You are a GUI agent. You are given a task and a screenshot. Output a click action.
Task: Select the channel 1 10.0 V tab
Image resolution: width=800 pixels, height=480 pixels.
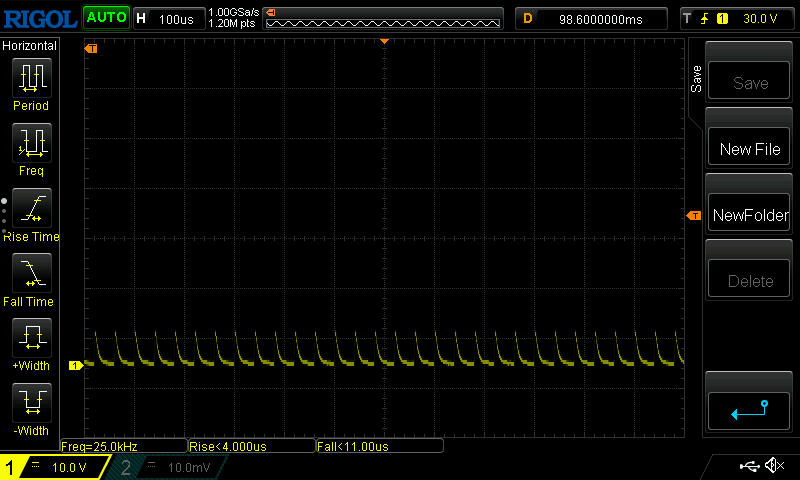(56, 467)
